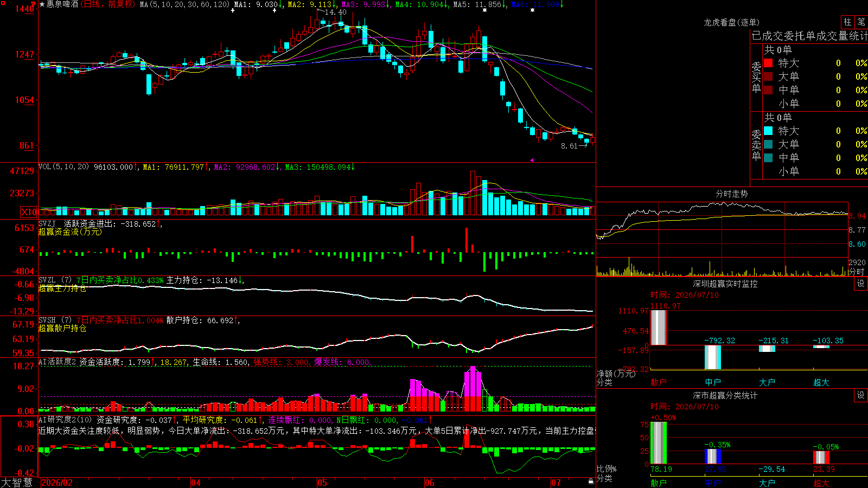This screenshot has width=868, height=488.
Task: Click the 78.19 value under 散户 bar
Action: (x=661, y=469)
